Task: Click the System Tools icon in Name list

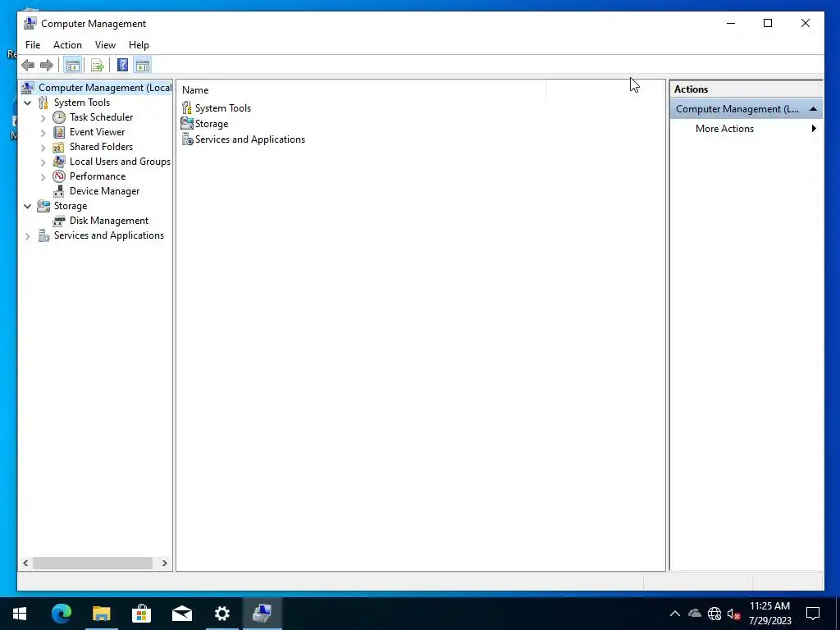Action: click(187, 108)
